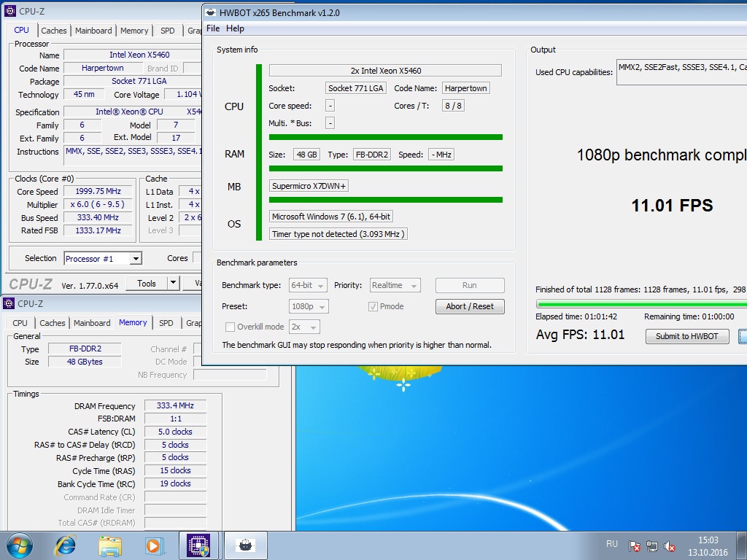The height and width of the screenshot is (560, 747).
Task: Click the 8 / 8 cores threads field
Action: [x=453, y=106]
